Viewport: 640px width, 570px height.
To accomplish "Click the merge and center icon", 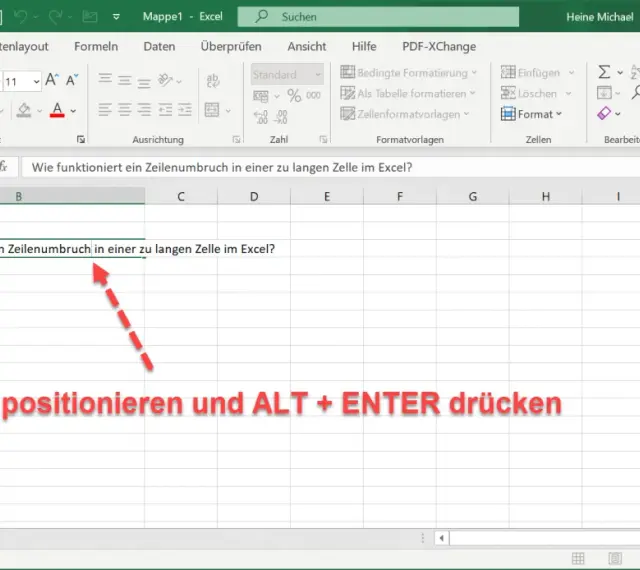I will click(x=212, y=110).
